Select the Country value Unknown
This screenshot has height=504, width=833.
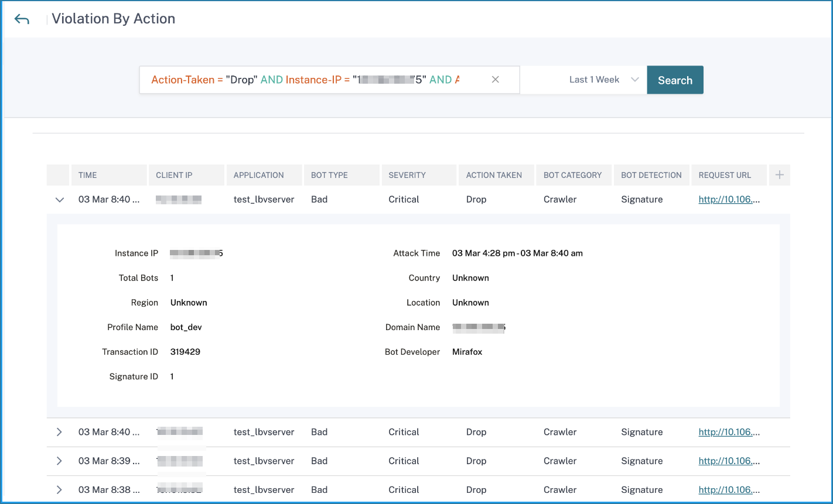pyautogui.click(x=470, y=278)
